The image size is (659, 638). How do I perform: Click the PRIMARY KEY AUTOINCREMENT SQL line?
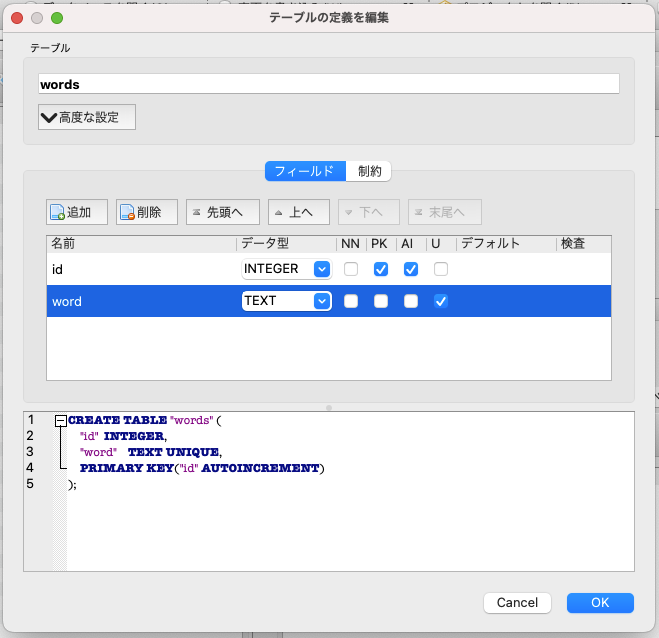pyautogui.click(x=202, y=468)
